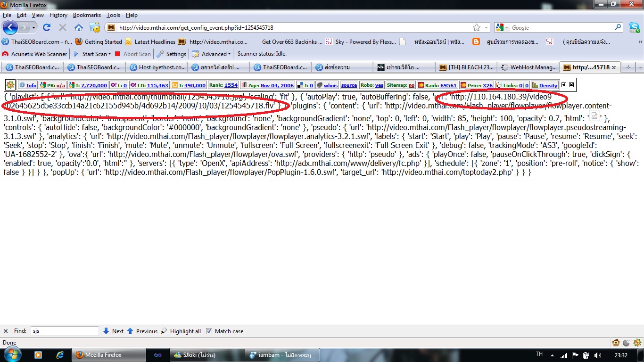
Task: Open the list all tabs dropdown
Action: click(640, 67)
